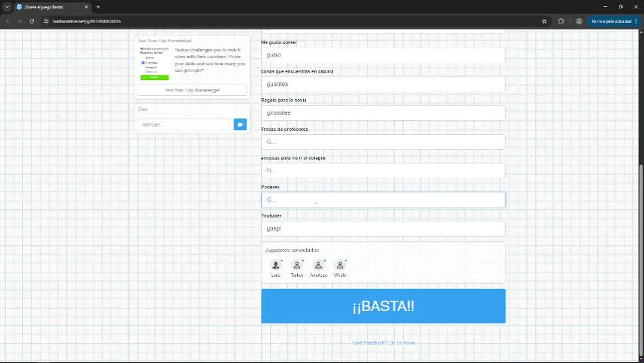Screen dimensions: 644x363
Task: Click the browser address bar URL
Action: (87, 21)
